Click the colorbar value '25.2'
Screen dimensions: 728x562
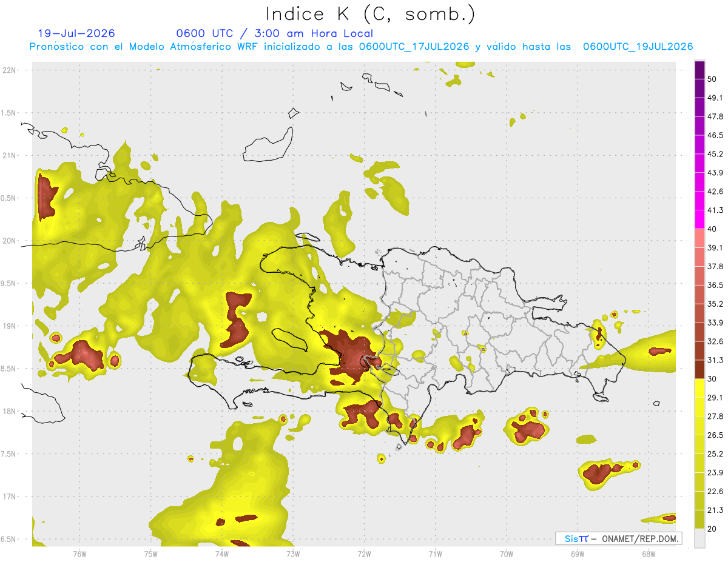click(x=715, y=454)
